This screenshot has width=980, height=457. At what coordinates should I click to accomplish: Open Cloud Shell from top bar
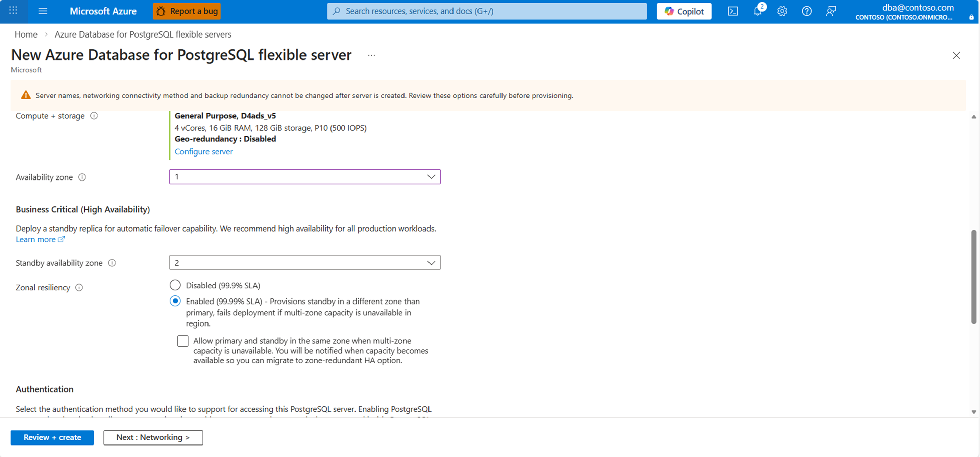point(733,11)
